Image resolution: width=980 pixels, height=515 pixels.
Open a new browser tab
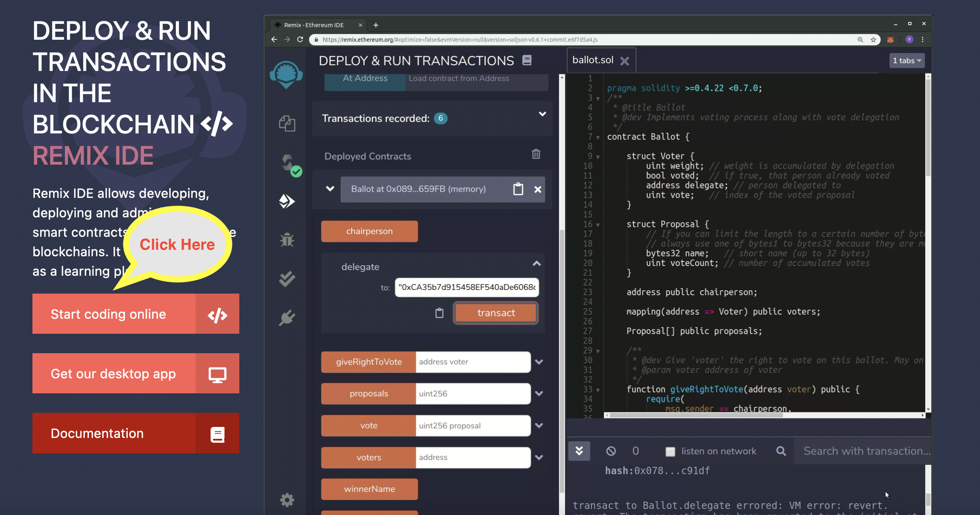[376, 25]
